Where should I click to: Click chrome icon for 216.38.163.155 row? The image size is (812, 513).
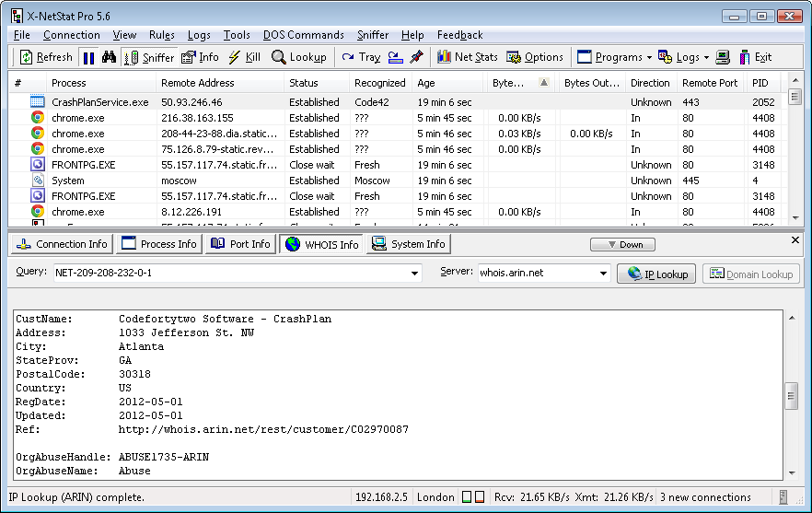tap(37, 118)
